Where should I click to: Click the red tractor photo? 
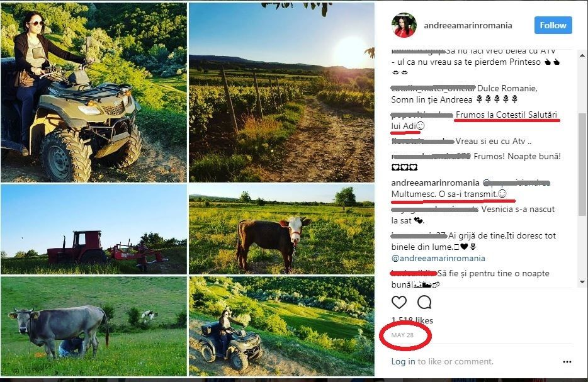click(x=94, y=229)
